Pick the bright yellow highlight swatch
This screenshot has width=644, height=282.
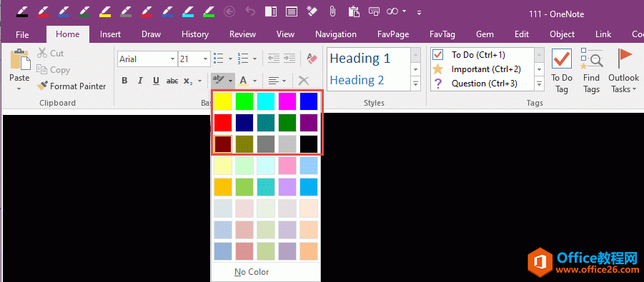coord(223,101)
